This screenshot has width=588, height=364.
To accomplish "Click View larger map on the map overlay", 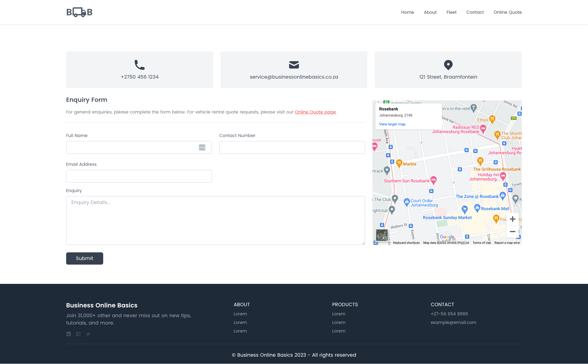I will pyautogui.click(x=392, y=124).
